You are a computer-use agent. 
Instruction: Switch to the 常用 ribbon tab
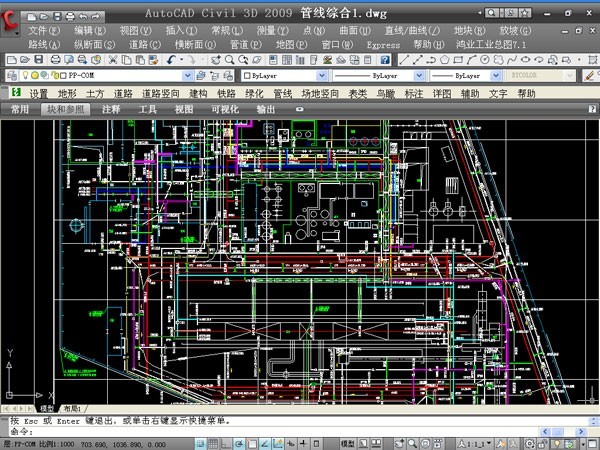20,109
